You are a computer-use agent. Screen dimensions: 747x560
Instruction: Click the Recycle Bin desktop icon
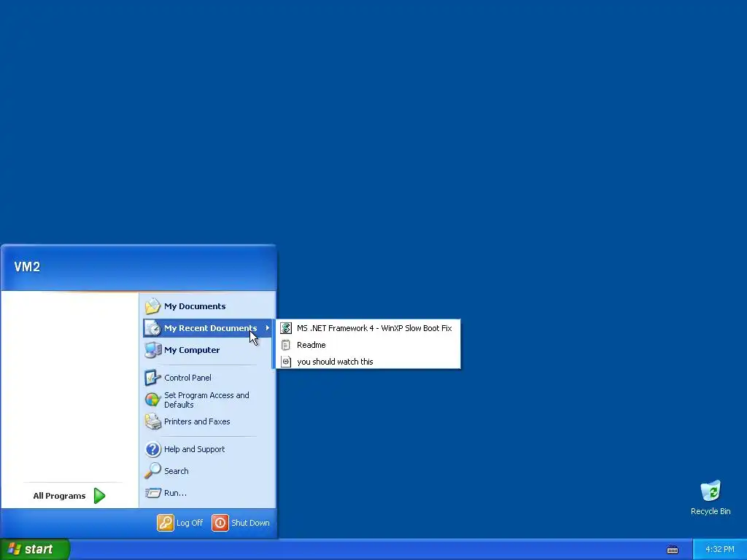tap(711, 491)
